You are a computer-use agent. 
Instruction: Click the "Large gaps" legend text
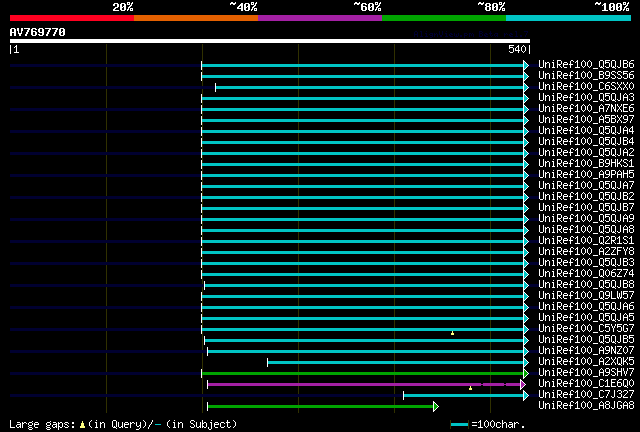42,425
